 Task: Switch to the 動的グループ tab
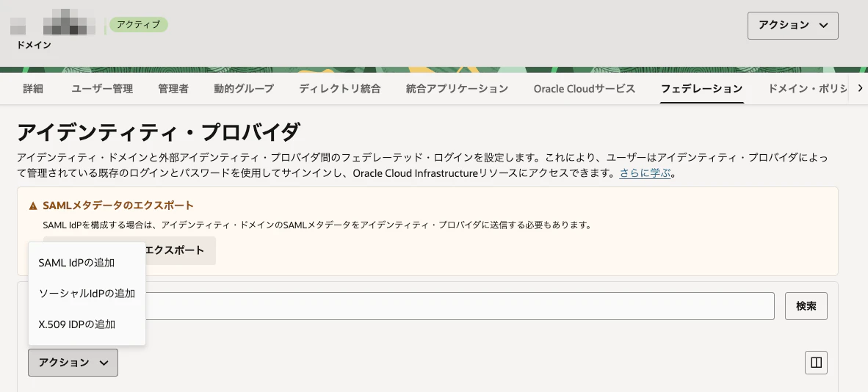[244, 89]
